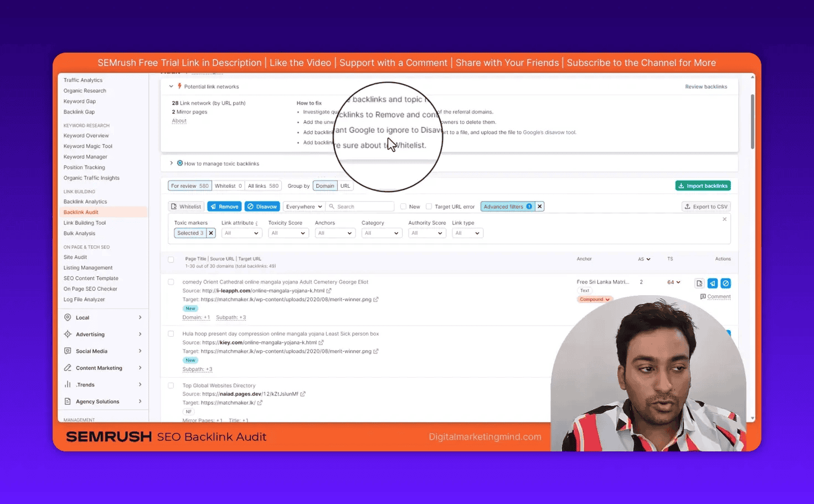This screenshot has height=504, width=814.
Task: Whitelist first backlink via document icon
Action: click(699, 283)
